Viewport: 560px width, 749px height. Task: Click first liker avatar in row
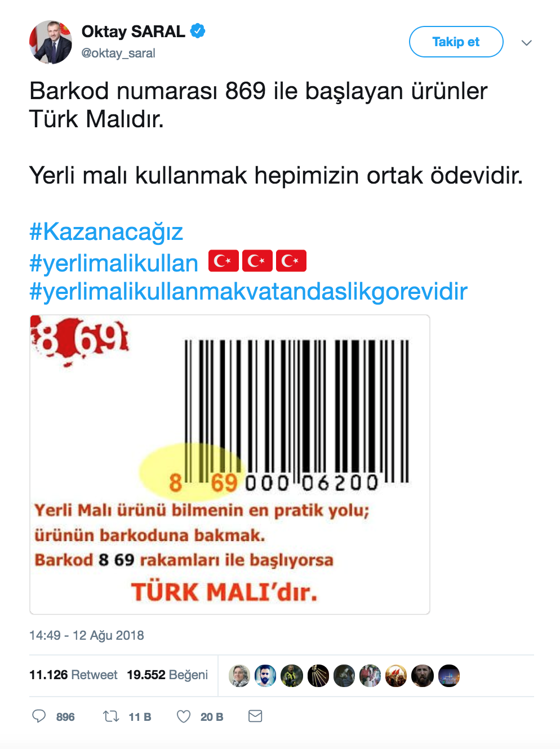pyautogui.click(x=239, y=676)
